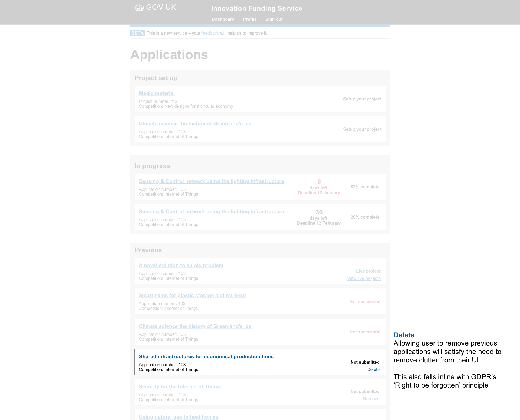Open the Project set up Greenland's ice application
The image size is (520, 420).
195,124
